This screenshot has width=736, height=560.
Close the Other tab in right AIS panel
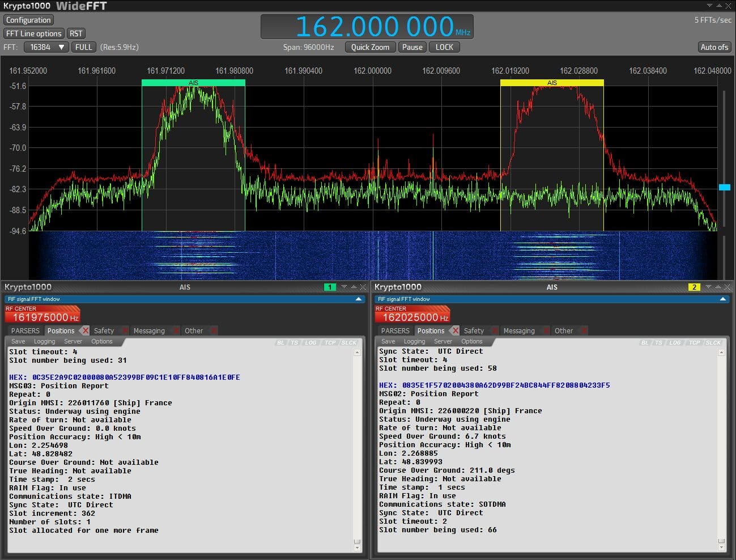coord(583,330)
